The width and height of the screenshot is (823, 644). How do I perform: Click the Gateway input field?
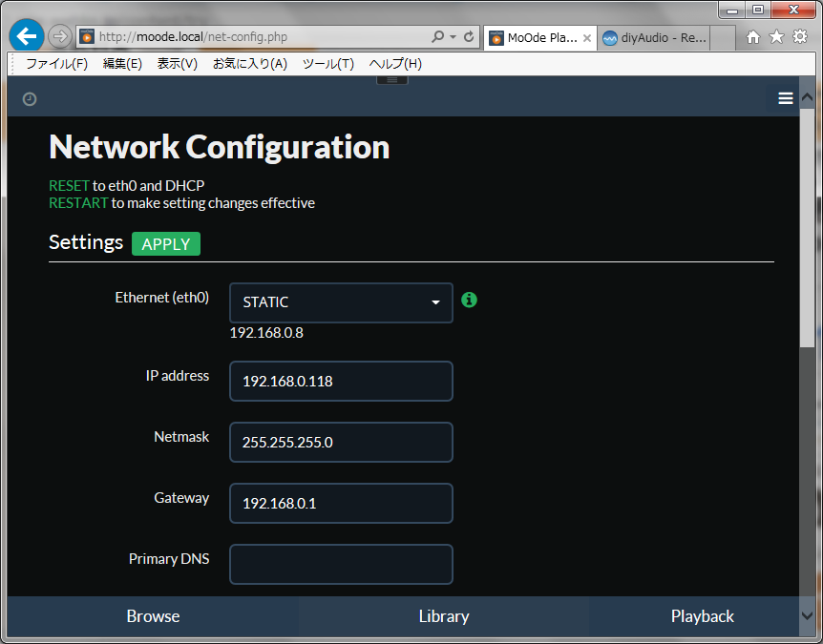341,504
